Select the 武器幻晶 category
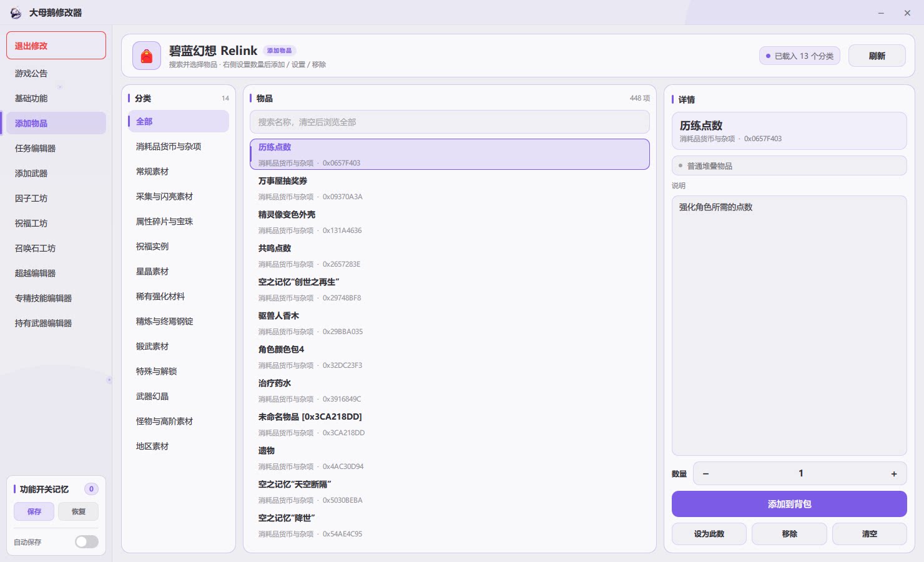 pyautogui.click(x=179, y=396)
